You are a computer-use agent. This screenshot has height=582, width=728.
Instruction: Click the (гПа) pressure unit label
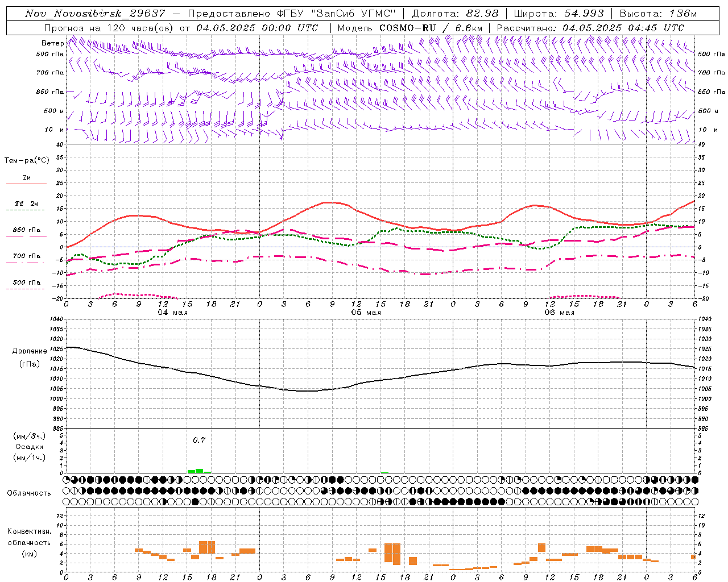point(30,364)
